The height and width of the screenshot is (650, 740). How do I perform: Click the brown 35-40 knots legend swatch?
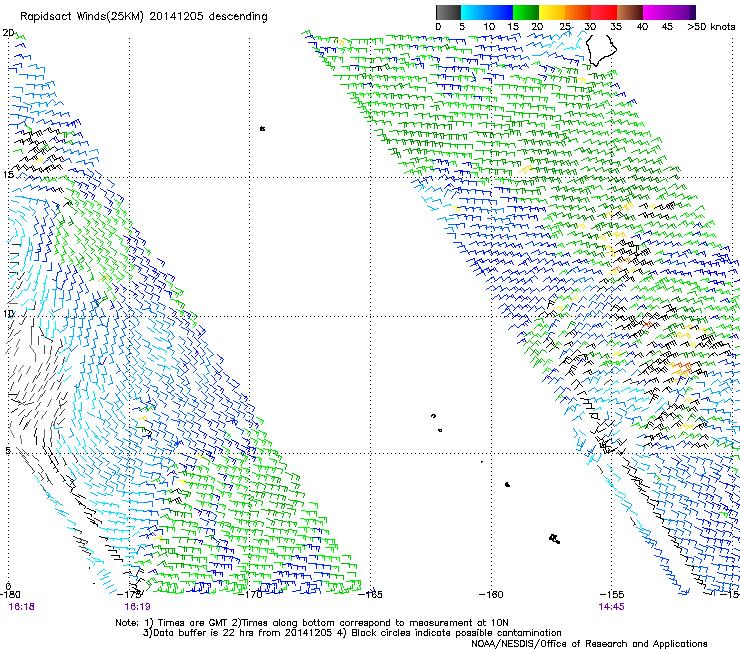click(630, 12)
